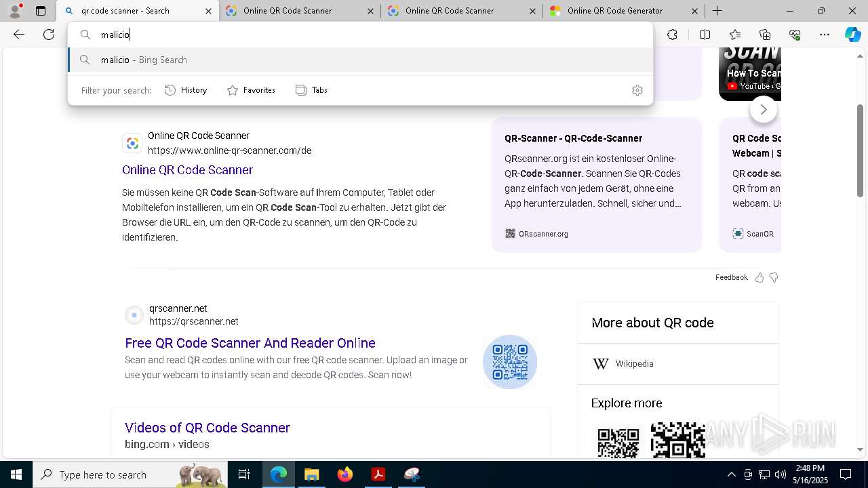Click the taskbar search box
The height and width of the screenshot is (488, 868).
130,474
